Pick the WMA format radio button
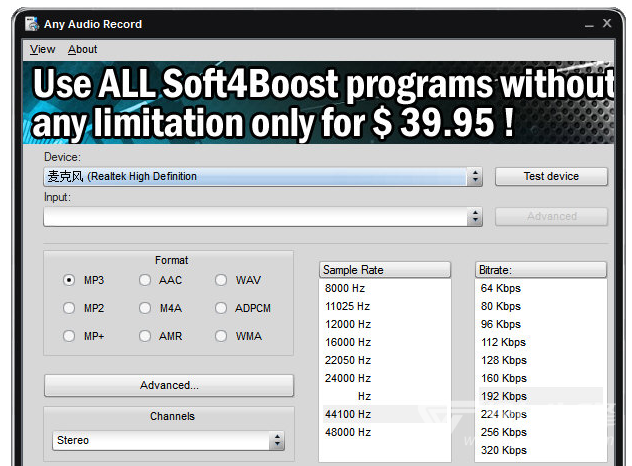The width and height of the screenshot is (632, 466). (220, 336)
